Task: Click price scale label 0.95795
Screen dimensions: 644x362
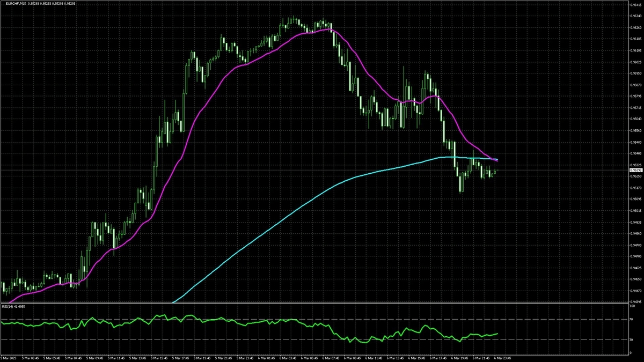Action: [636, 97]
